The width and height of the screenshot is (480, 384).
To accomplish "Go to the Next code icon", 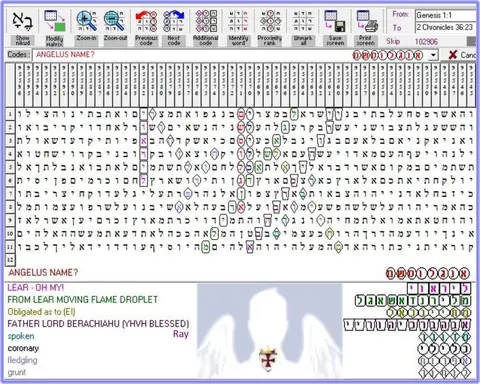I will click(173, 21).
